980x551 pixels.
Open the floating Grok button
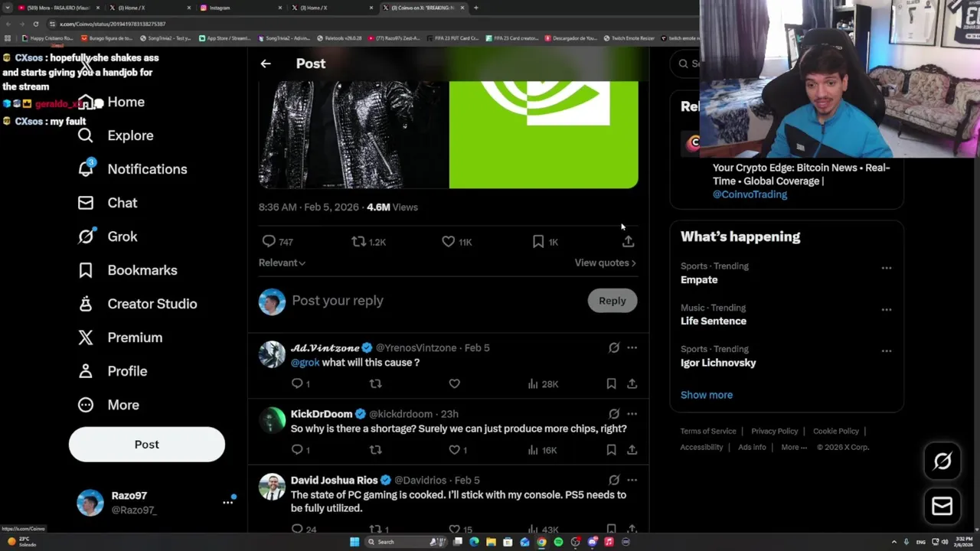coord(942,461)
